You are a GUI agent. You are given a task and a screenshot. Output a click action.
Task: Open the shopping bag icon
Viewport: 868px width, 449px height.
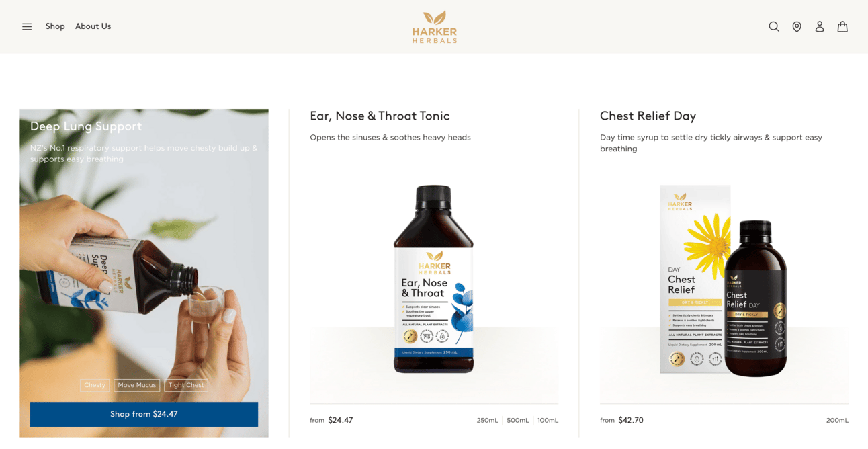click(842, 27)
